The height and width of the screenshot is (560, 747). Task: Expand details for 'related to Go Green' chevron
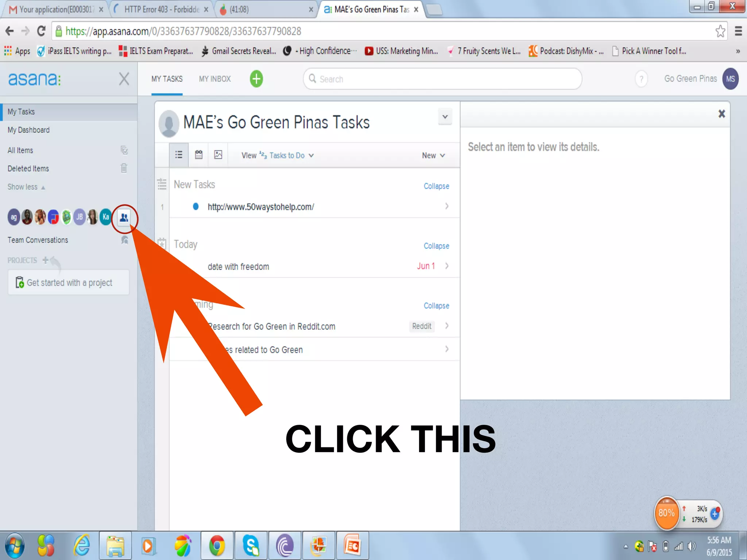[x=447, y=349]
